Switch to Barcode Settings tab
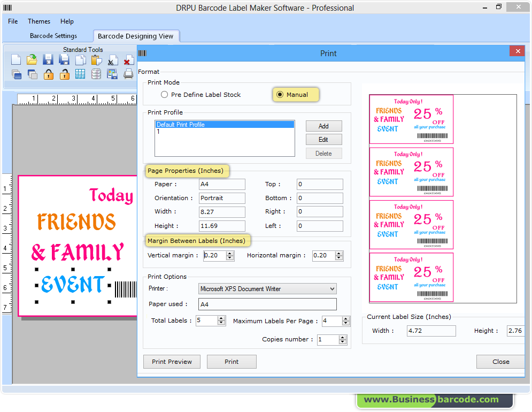Image resolution: width=532 pixels, height=412 pixels. 53,36
